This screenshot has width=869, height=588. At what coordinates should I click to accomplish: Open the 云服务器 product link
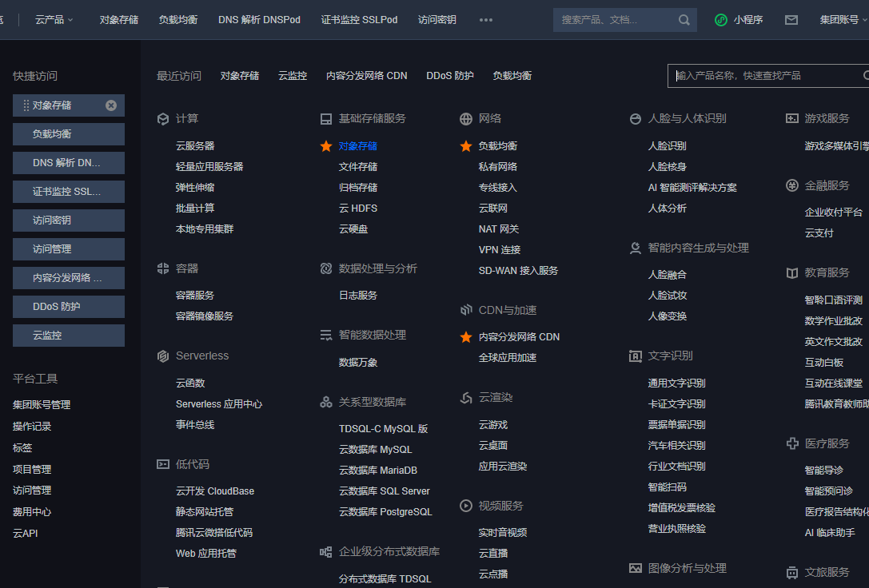[x=195, y=146]
